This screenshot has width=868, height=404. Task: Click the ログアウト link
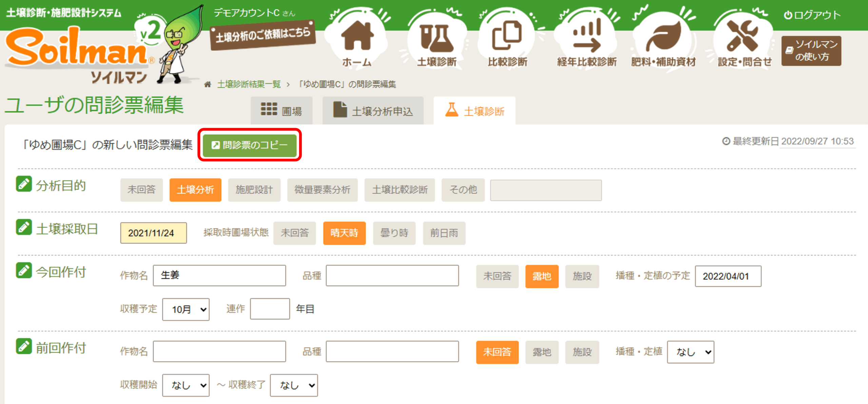point(812,15)
